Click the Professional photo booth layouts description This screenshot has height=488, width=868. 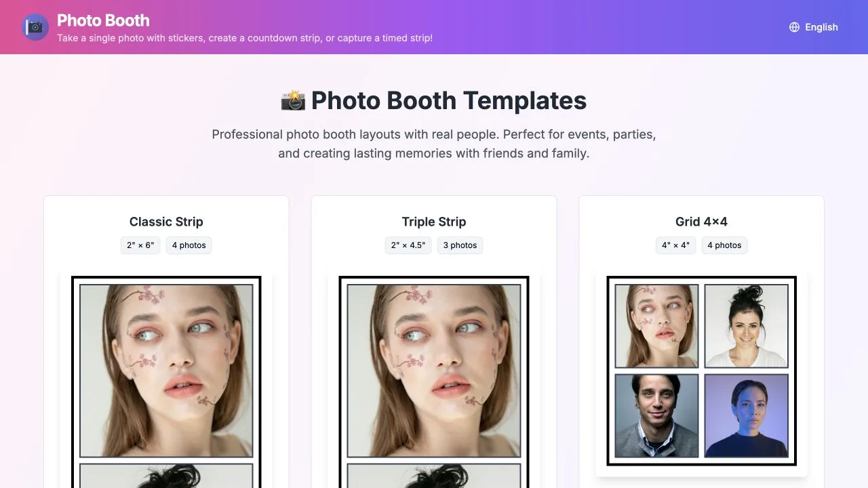pyautogui.click(x=434, y=144)
